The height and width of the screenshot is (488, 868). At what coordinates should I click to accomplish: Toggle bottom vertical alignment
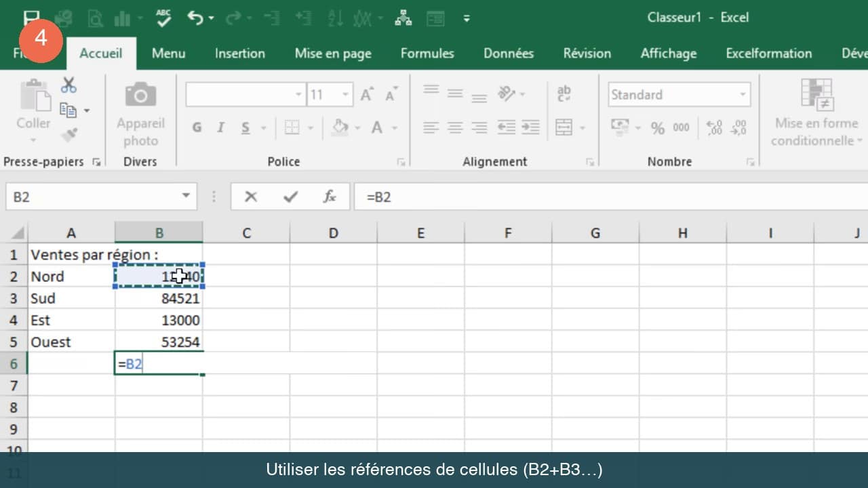click(479, 98)
